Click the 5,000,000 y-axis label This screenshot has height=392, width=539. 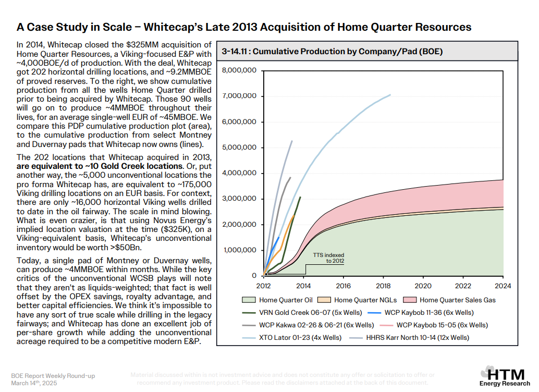point(239,147)
